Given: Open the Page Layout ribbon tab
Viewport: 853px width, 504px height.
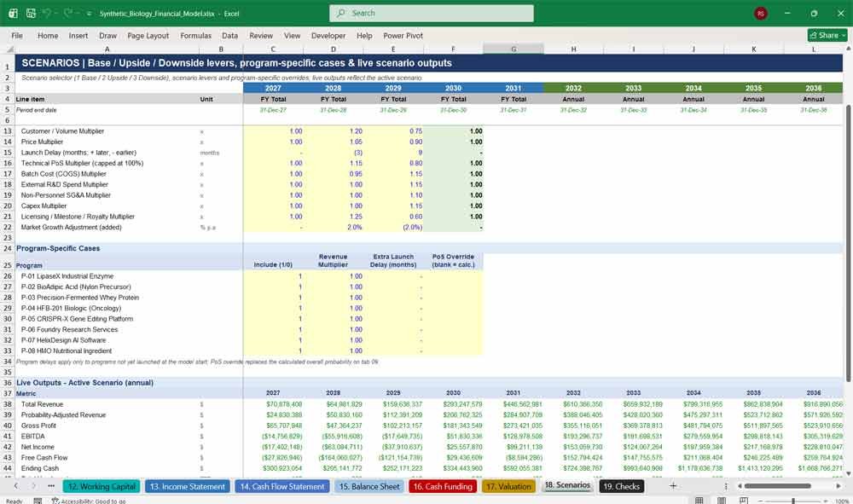Looking at the screenshot, I should [x=148, y=35].
